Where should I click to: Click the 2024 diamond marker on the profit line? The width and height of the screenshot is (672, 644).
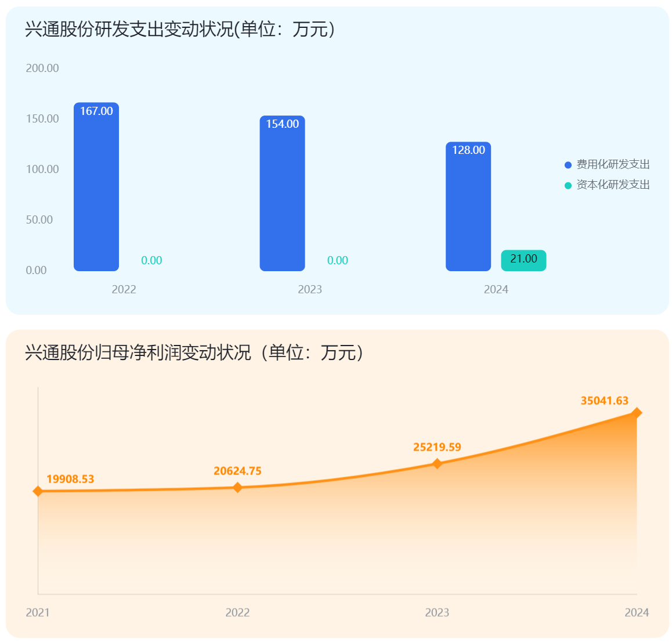[637, 413]
